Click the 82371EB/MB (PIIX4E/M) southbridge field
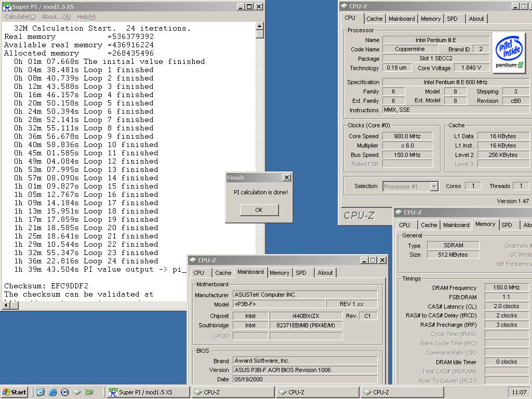532x399 pixels. [x=305, y=325]
